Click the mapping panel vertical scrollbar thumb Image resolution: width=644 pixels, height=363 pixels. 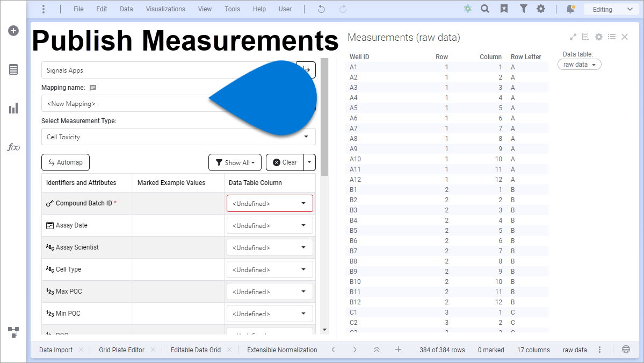pyautogui.click(x=325, y=117)
